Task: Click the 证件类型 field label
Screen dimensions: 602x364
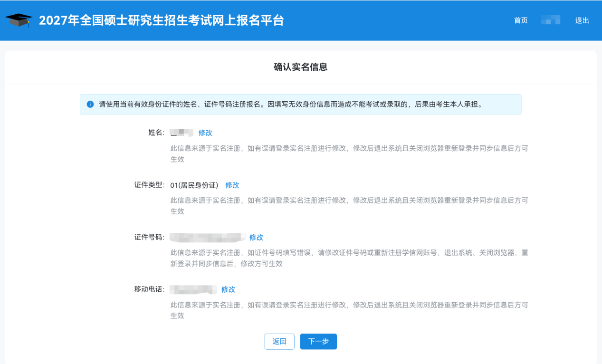Action: (x=149, y=185)
